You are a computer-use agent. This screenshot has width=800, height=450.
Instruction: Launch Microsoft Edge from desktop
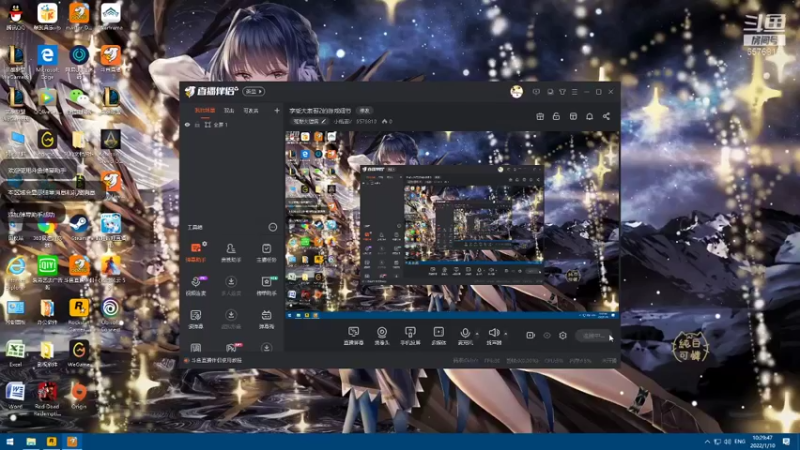coord(47,62)
